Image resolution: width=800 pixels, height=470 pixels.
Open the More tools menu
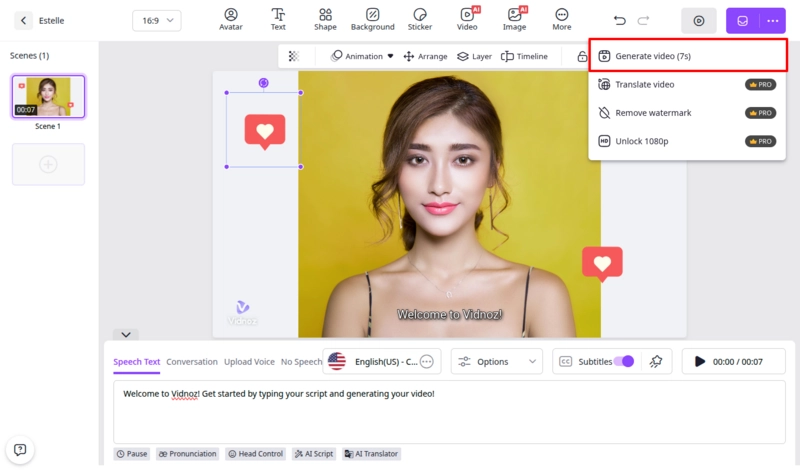[562, 19]
